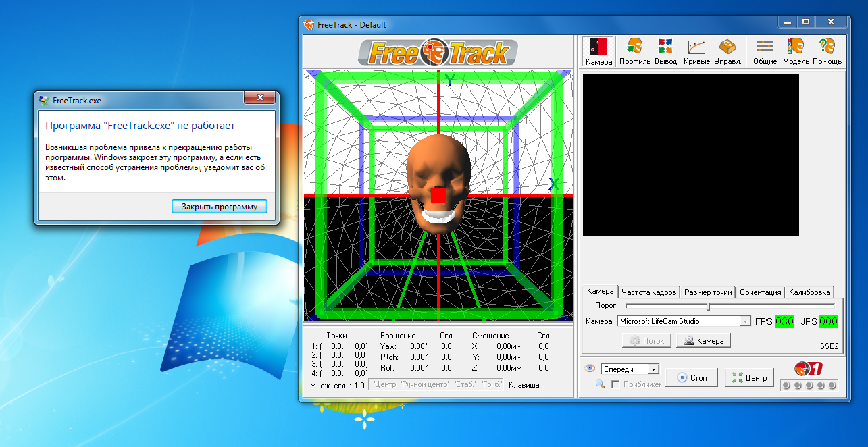Switch to the Ориентация tab

coord(761,292)
